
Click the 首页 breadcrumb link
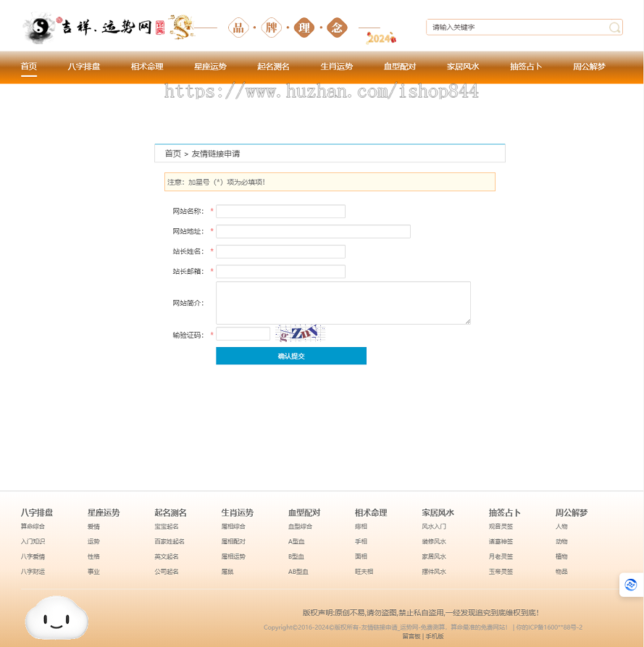[173, 154]
